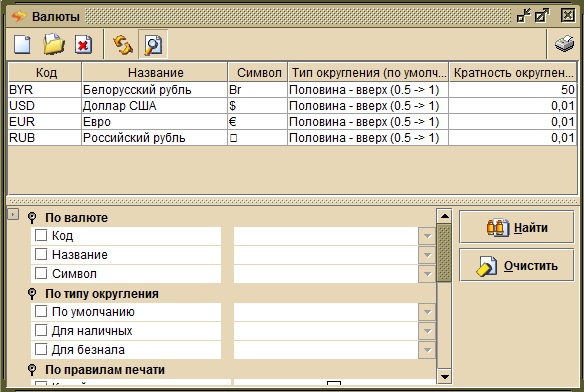Open currency with the folder icon
This screenshot has height=392, width=584.
(x=54, y=45)
